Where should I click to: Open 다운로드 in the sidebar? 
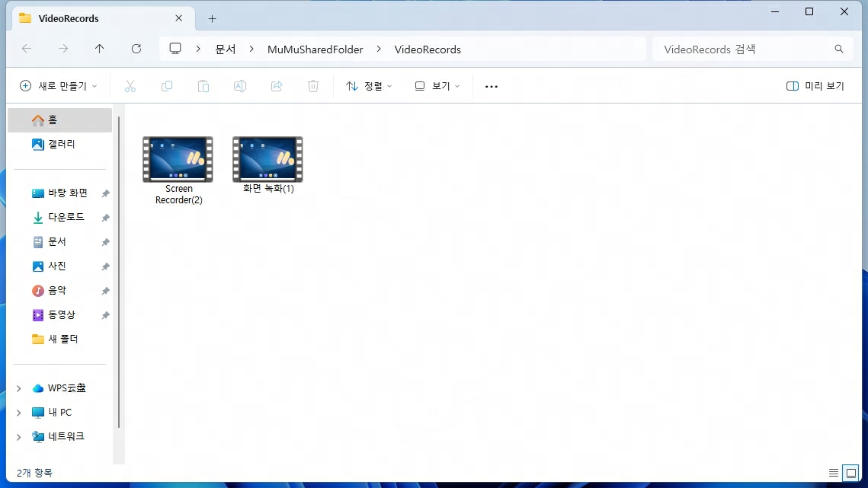click(59, 217)
